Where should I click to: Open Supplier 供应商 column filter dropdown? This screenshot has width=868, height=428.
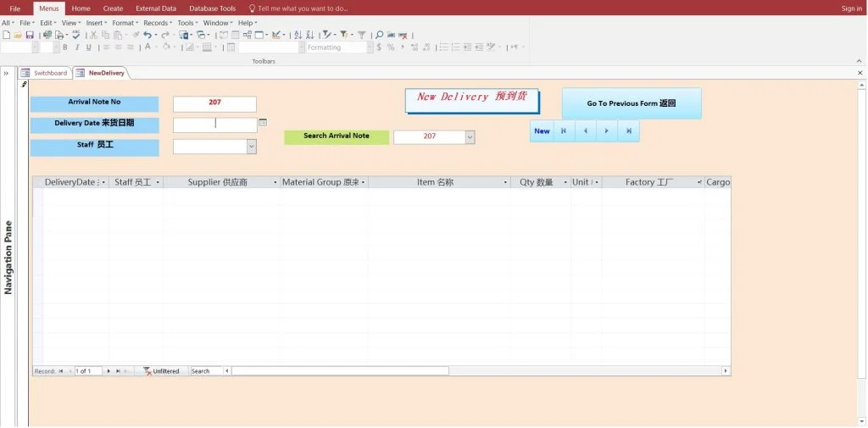[x=275, y=182]
